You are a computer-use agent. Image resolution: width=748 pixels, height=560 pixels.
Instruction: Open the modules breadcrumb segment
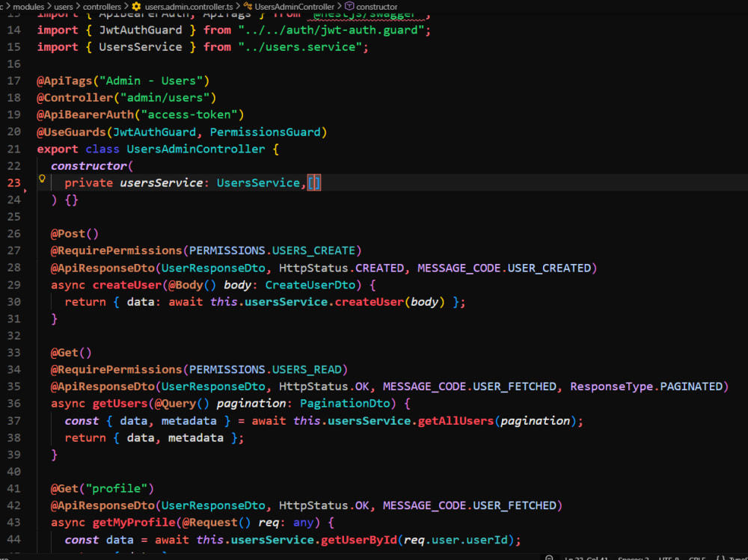tap(28, 7)
